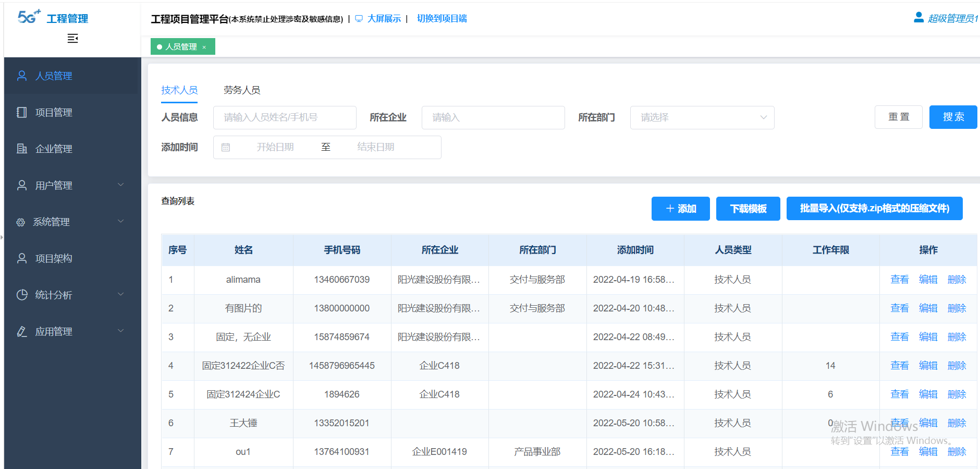Click the 超级管理员 user avatar icon
This screenshot has width=980, height=469.
pyautogui.click(x=918, y=17)
